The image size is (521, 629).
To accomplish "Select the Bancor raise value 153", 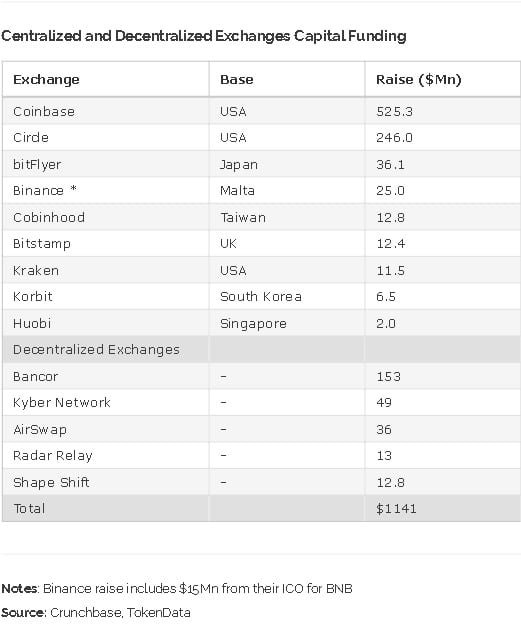I will coord(388,376).
